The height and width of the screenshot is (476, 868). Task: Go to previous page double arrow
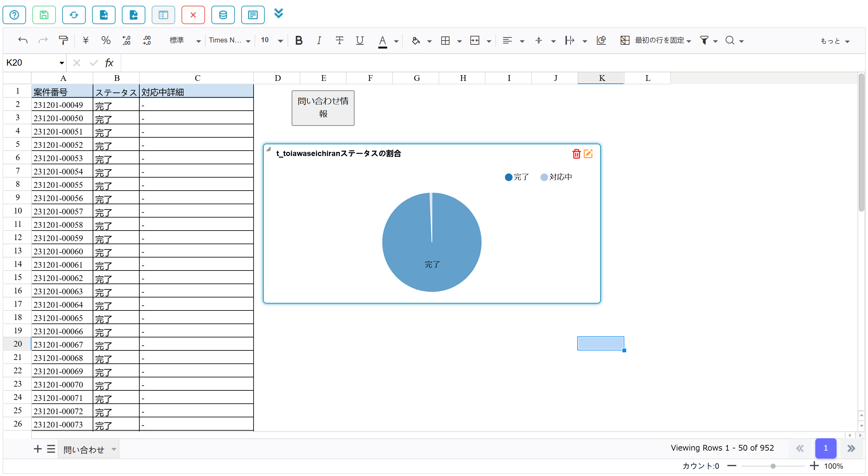(x=799, y=448)
